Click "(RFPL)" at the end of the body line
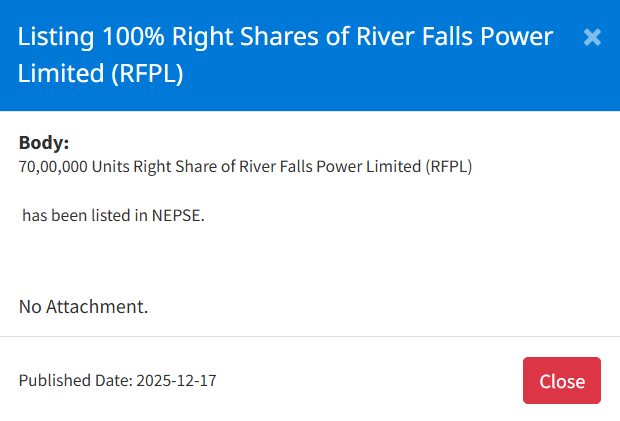The image size is (620, 421). click(x=449, y=166)
